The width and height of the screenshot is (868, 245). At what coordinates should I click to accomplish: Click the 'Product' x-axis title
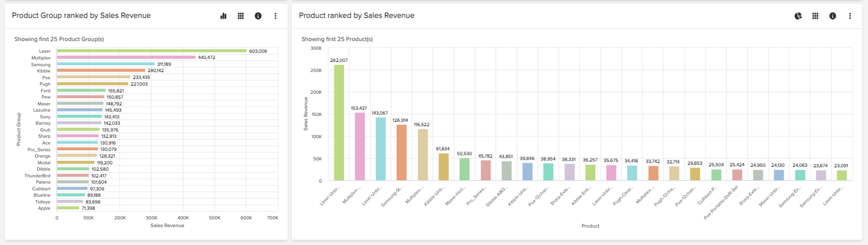click(590, 226)
